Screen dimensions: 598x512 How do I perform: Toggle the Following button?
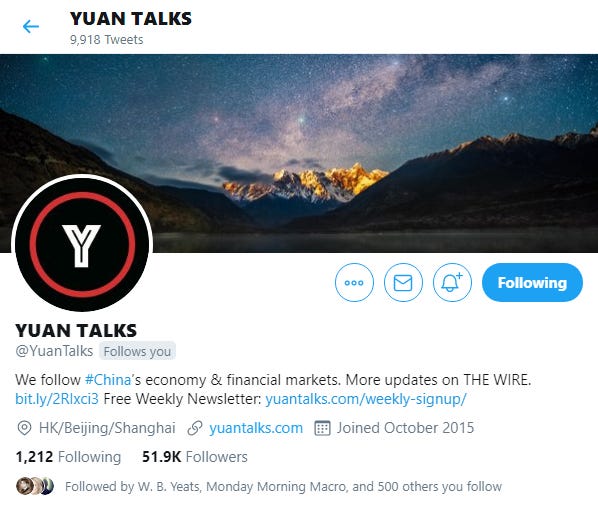click(532, 282)
